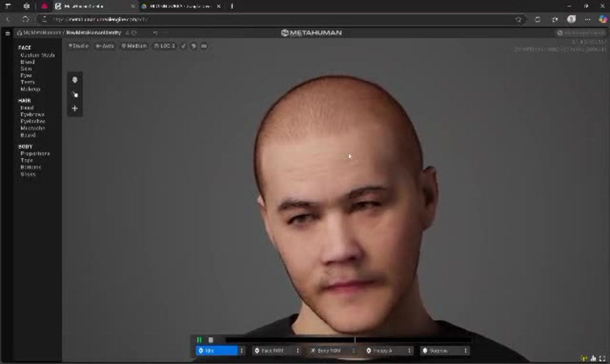
Task: Open the Makeup face section
Action: pos(30,89)
